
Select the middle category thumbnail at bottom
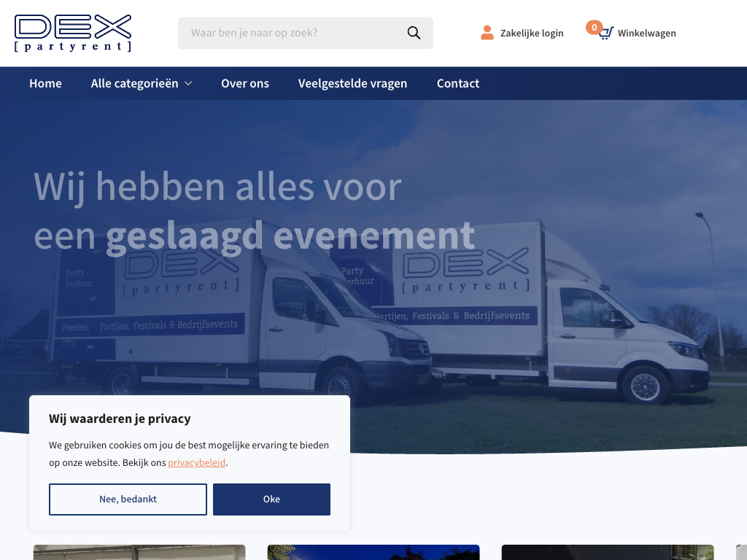point(373,552)
